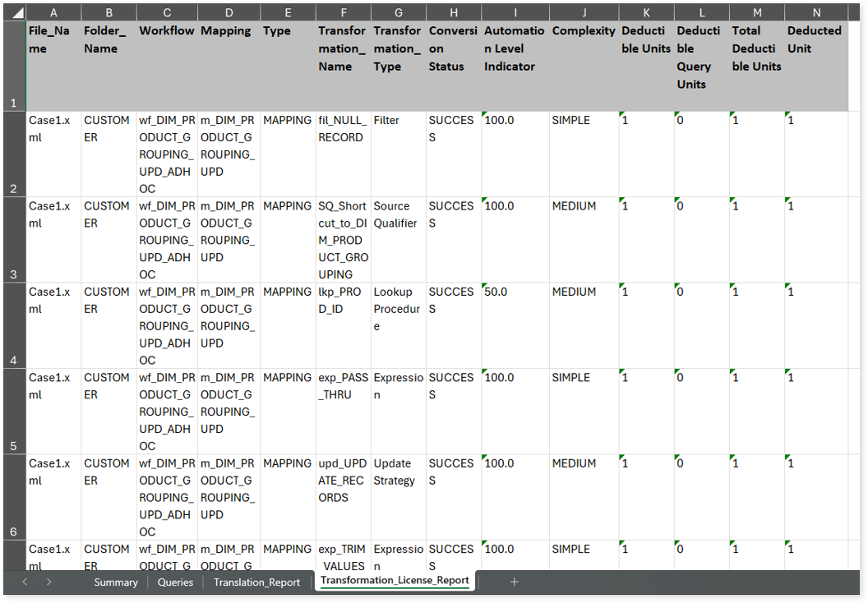The width and height of the screenshot is (868, 603).
Task: Select row 4 header
Action: click(x=15, y=326)
